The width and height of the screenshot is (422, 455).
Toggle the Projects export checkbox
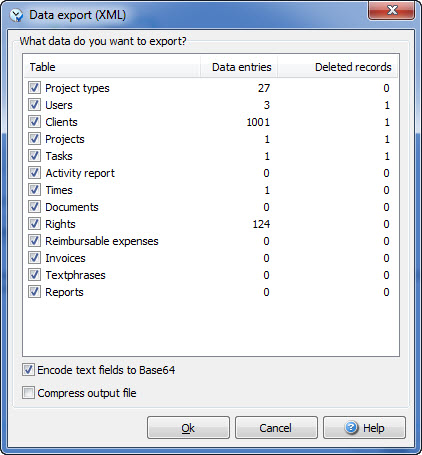pyautogui.click(x=34, y=139)
